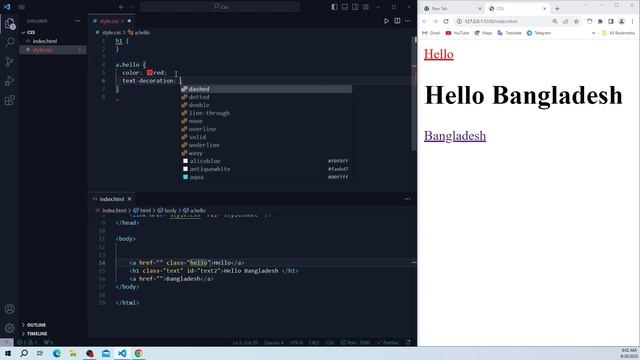The width and height of the screenshot is (640, 360).
Task: Click the VS Code command center search box
Action: coord(220,7)
